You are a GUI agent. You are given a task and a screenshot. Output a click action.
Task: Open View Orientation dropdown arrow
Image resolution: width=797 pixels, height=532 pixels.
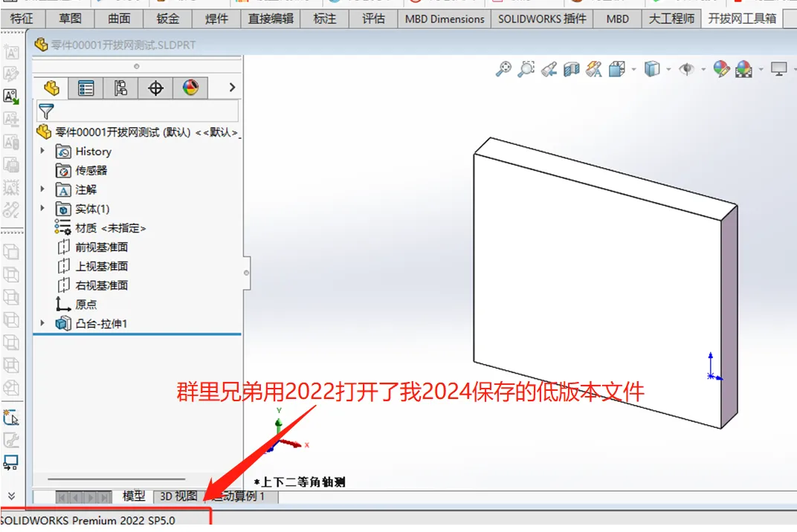tap(633, 69)
